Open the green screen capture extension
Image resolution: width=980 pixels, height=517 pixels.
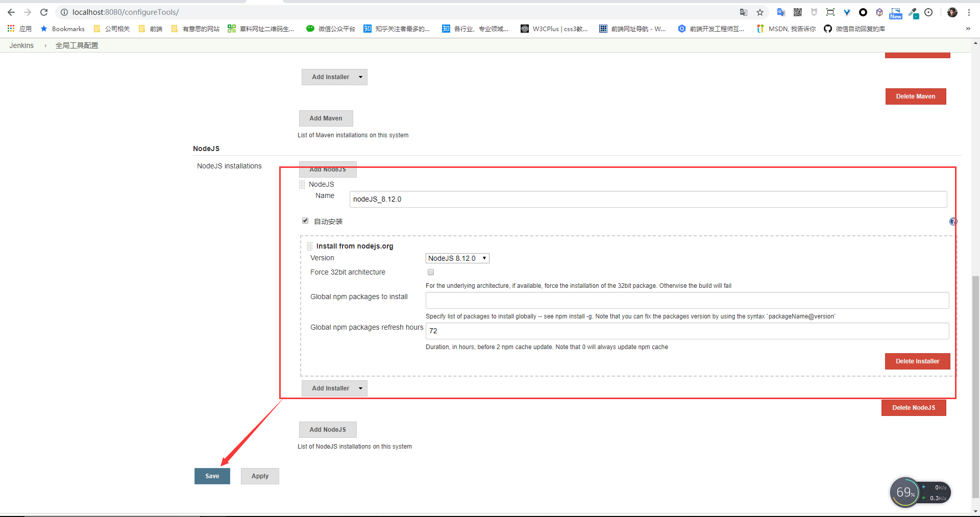click(x=830, y=12)
